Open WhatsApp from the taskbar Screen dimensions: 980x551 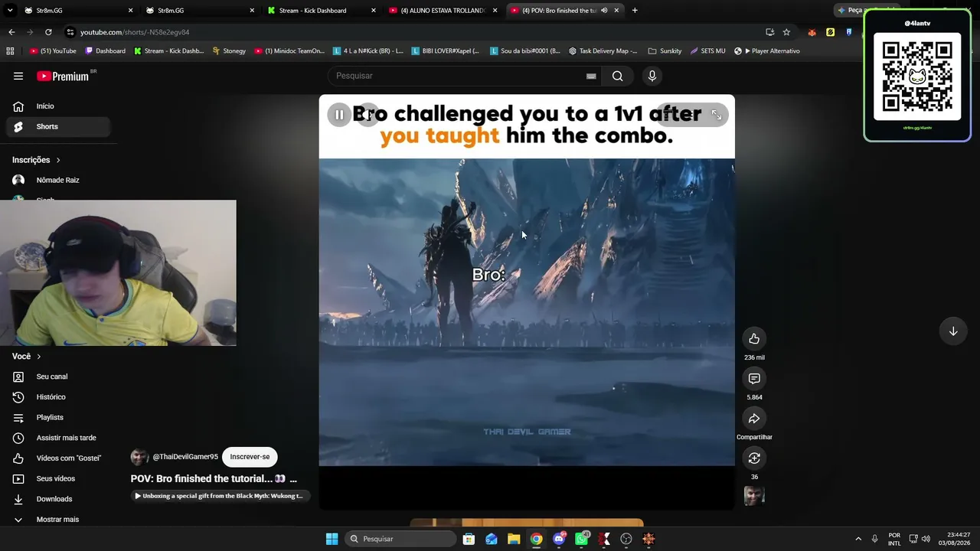pos(582,539)
